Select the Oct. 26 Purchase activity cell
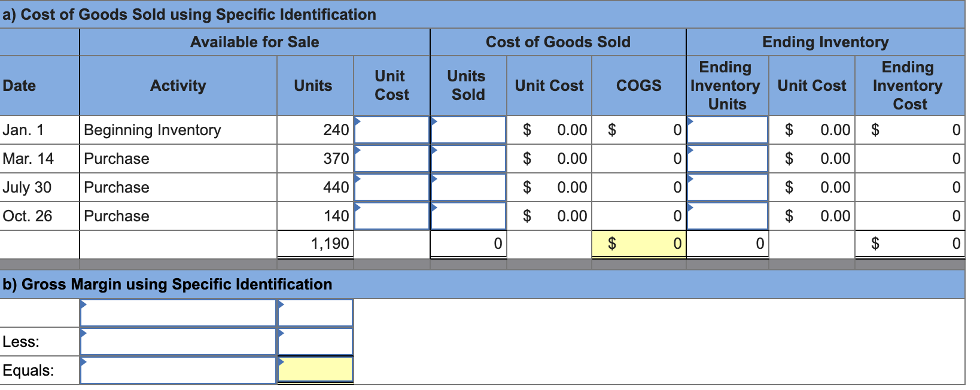The height and width of the screenshot is (390, 980). pyautogui.click(x=178, y=216)
